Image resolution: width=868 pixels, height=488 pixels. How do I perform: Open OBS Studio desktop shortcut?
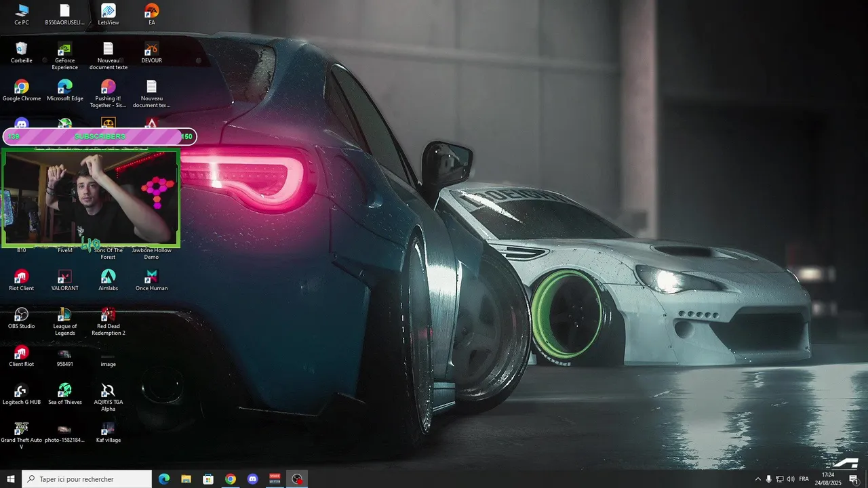pyautogui.click(x=22, y=319)
